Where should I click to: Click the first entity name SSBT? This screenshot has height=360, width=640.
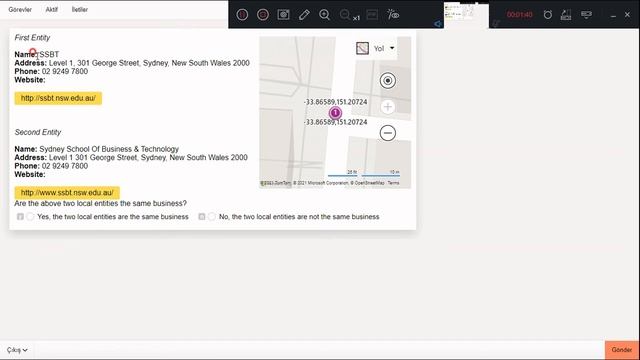point(49,54)
